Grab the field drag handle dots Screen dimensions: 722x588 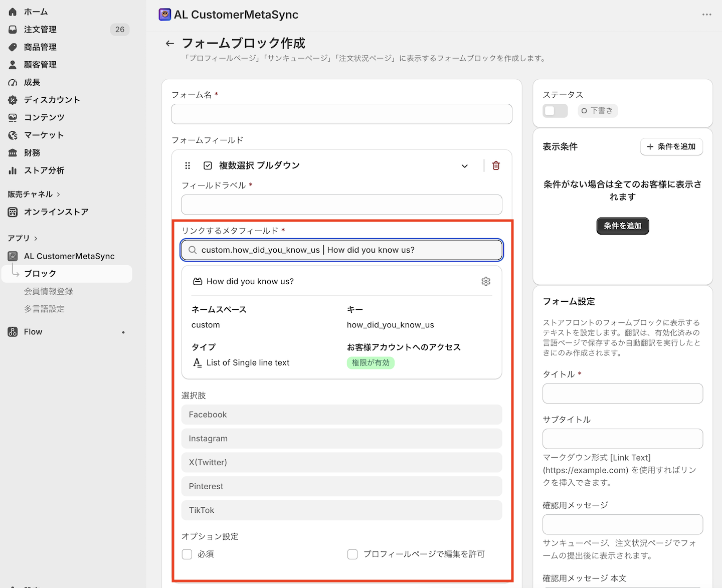188,165
